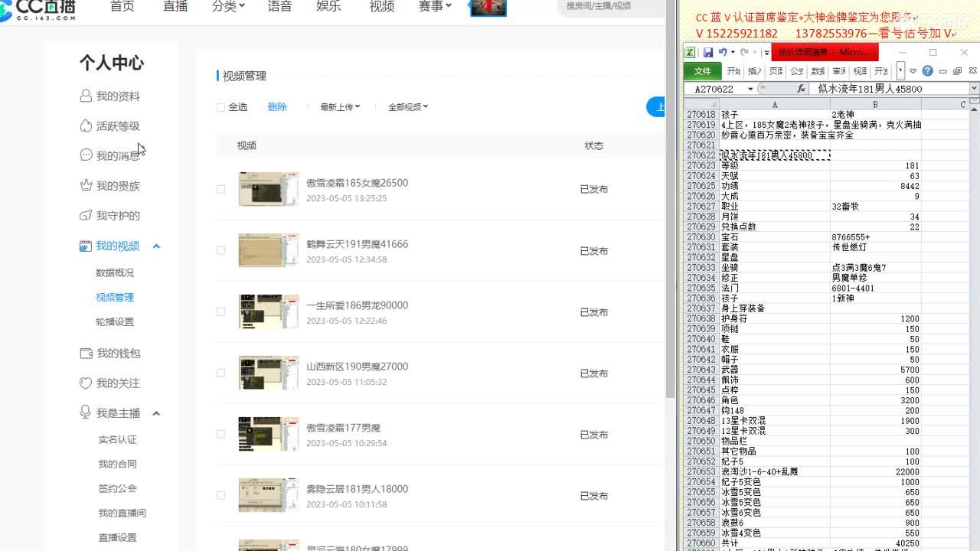This screenshot has height=551, width=980.
Task: Save the Excel workbook with the floppy icon
Action: (708, 52)
